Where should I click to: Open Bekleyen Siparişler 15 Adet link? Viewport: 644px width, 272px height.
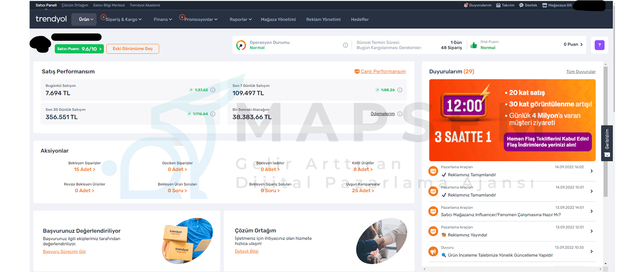click(x=85, y=170)
